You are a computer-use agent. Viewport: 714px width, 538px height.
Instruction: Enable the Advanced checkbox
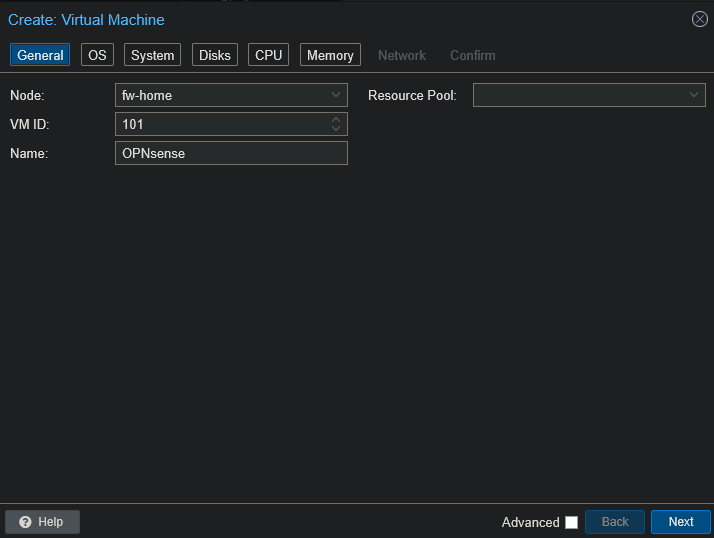pyautogui.click(x=571, y=522)
